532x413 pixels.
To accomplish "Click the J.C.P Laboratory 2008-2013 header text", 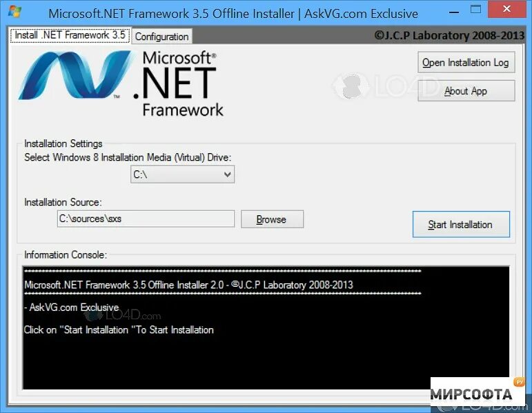I will coord(450,35).
